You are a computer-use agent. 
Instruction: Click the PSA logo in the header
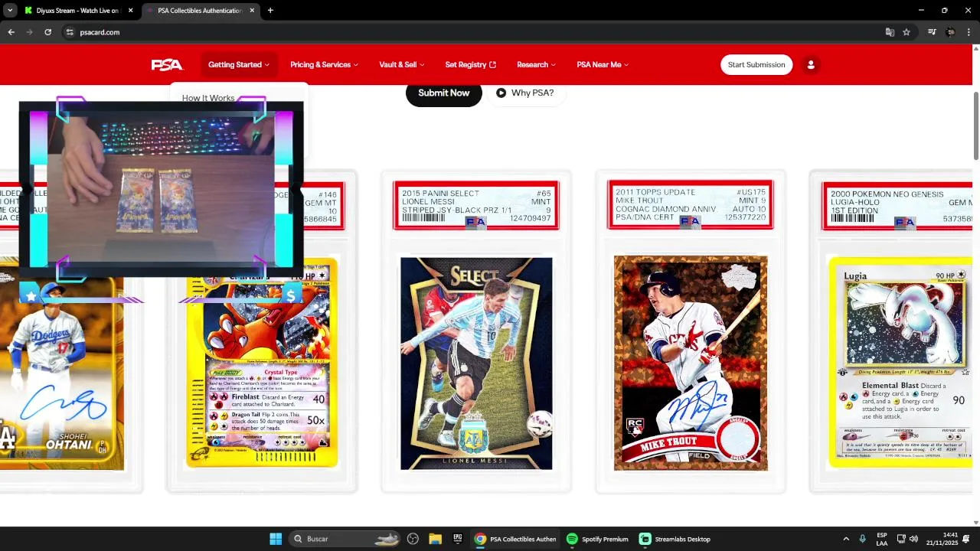(x=166, y=65)
